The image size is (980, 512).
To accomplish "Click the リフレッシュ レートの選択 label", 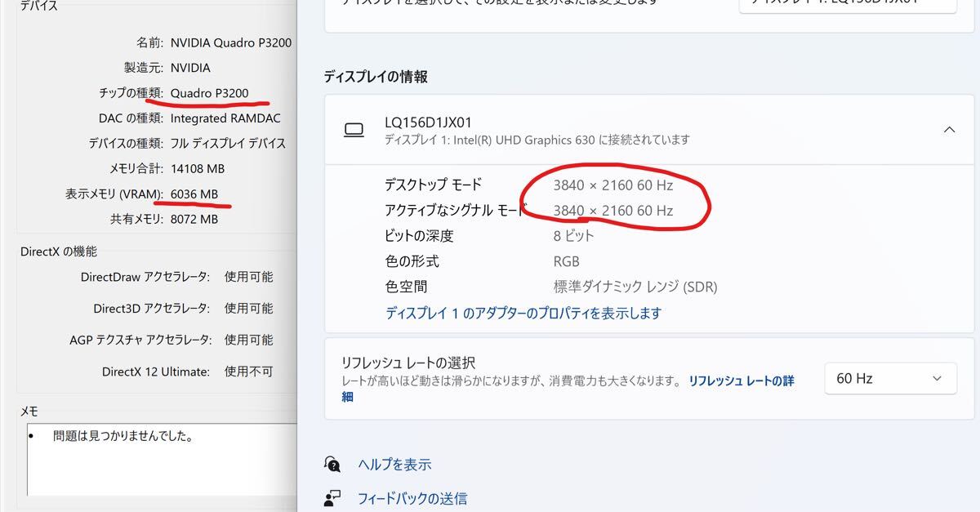I will [408, 363].
